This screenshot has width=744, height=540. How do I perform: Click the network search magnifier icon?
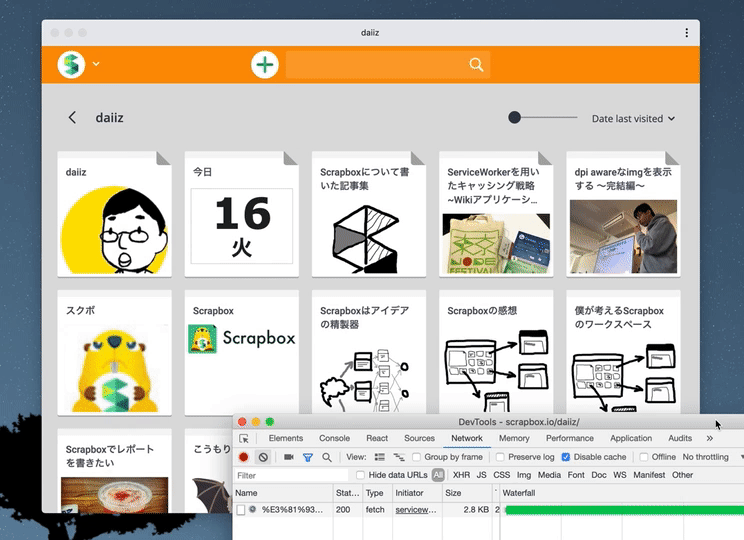point(326,457)
